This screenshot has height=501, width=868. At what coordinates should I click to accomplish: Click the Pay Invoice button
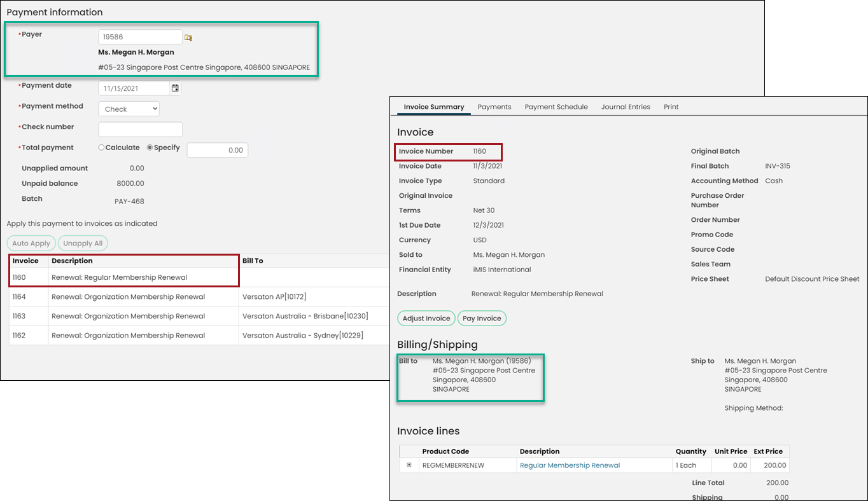(482, 319)
